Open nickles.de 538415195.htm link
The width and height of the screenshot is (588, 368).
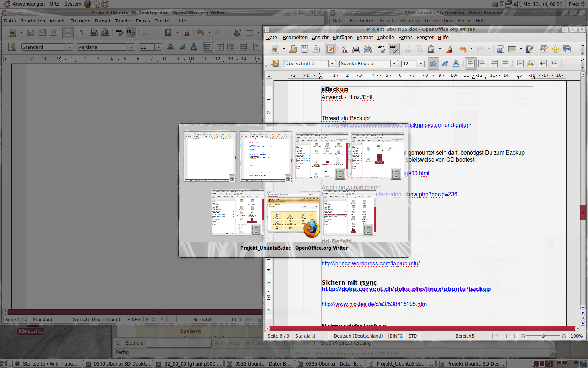tap(374, 304)
